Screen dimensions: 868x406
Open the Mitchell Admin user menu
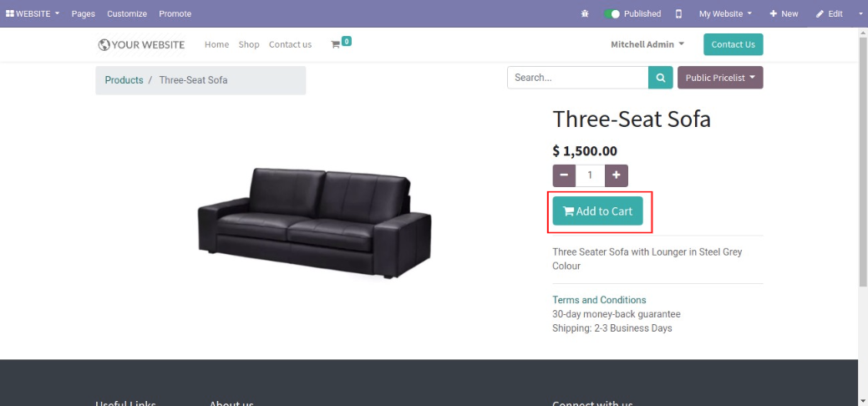click(x=647, y=44)
